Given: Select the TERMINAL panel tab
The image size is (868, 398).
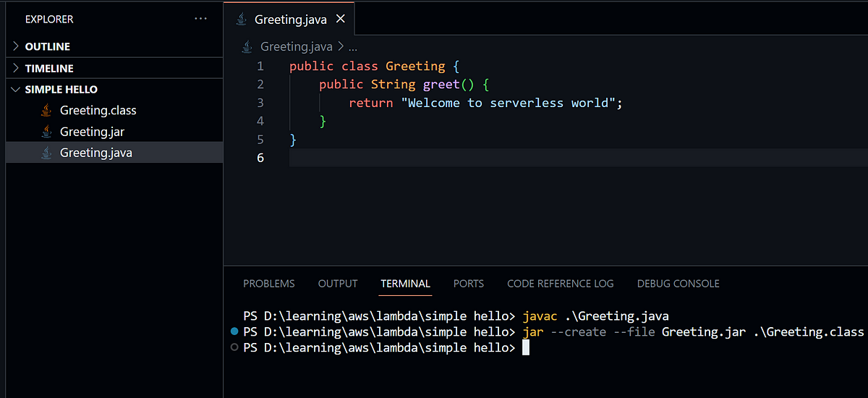Looking at the screenshot, I should coord(405,284).
